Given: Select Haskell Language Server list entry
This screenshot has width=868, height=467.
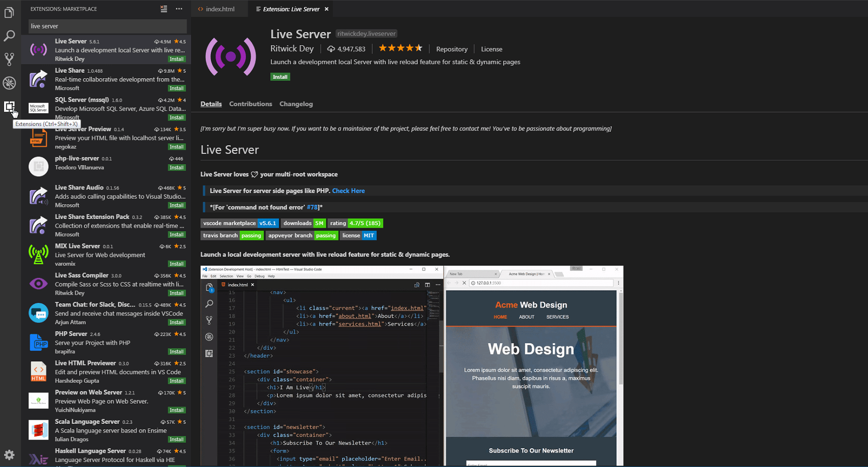Looking at the screenshot, I should coord(106,457).
